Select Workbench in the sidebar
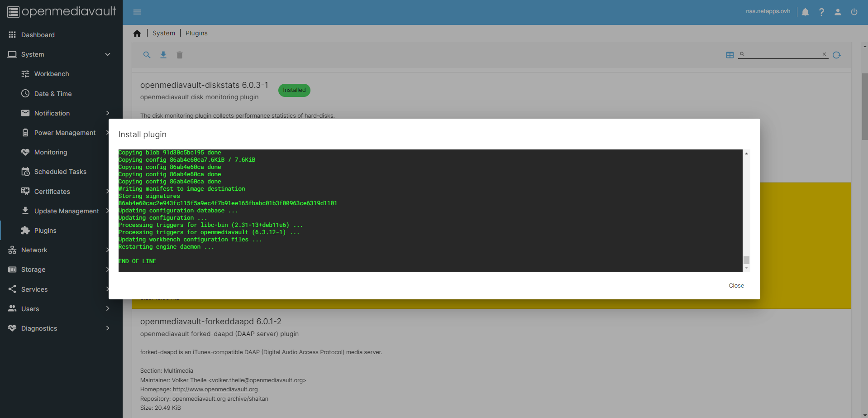868x418 pixels. (52, 74)
